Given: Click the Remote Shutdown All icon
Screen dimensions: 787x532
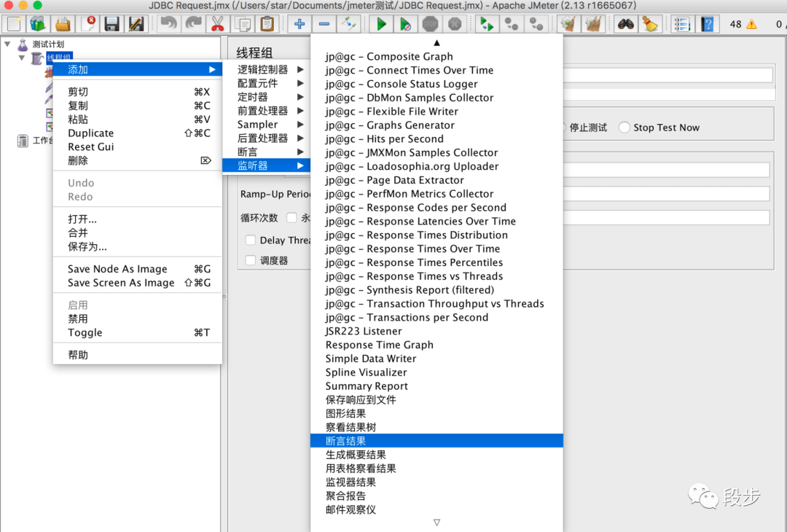Looking at the screenshot, I should (x=536, y=23).
